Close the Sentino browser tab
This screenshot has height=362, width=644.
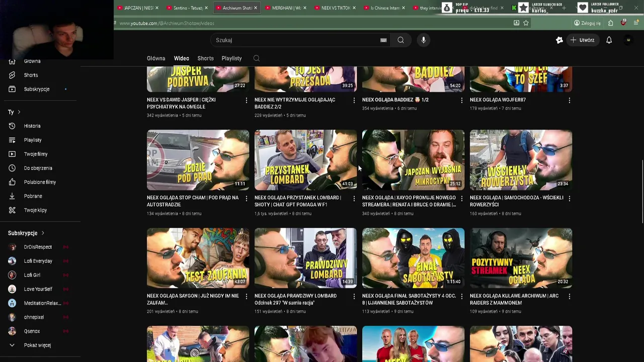[x=206, y=8]
